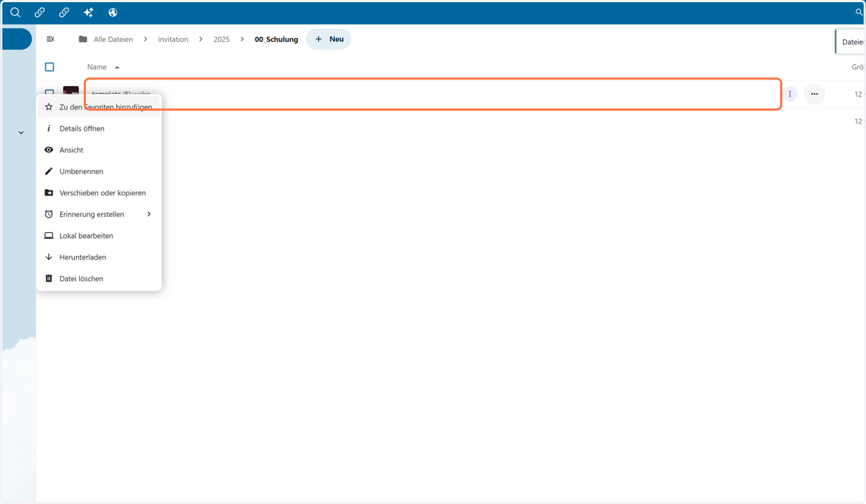
Task: Click the '00_Schulung' current folder breadcrumb
Action: (x=276, y=40)
